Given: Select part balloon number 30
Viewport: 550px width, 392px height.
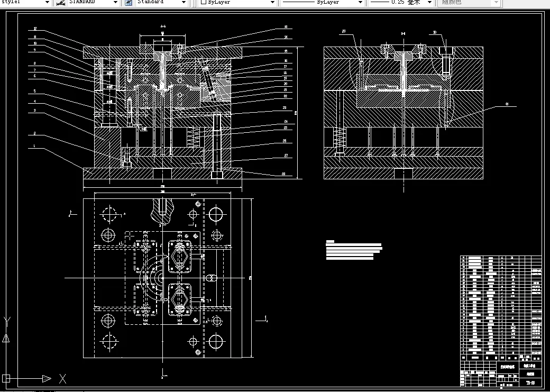Looking at the screenshot, I should point(435,32).
